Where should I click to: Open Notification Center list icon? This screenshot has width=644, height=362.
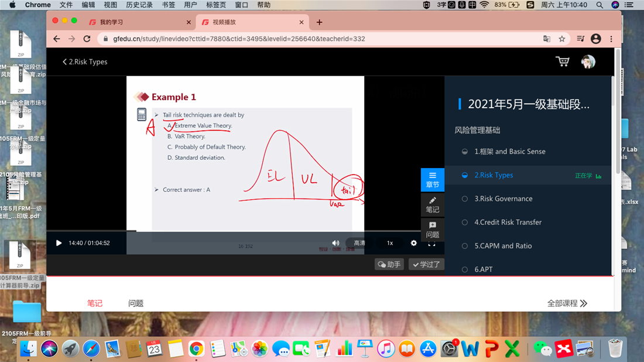tap(629, 5)
